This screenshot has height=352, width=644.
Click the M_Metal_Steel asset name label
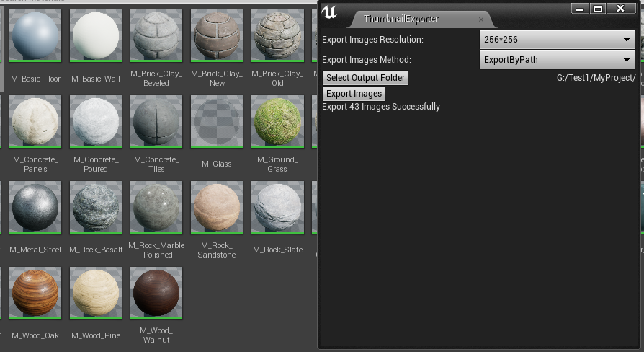click(35, 250)
